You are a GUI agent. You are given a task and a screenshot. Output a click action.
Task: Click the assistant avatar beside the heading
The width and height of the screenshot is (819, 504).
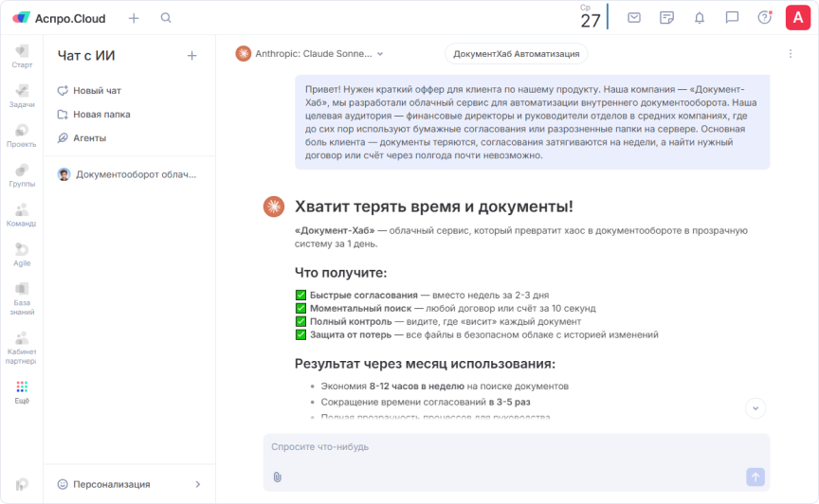(274, 207)
